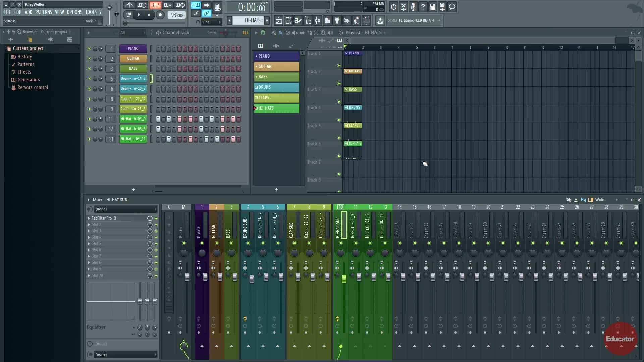Click the metronome icon in toolbar
The height and width of the screenshot is (362, 644).
pyautogui.click(x=129, y=5)
